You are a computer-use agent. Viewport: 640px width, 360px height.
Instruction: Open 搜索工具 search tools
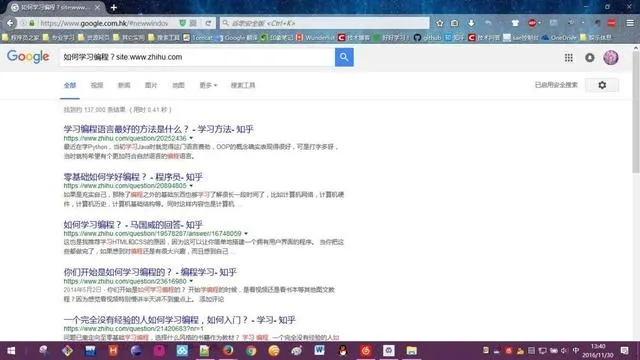(243, 85)
